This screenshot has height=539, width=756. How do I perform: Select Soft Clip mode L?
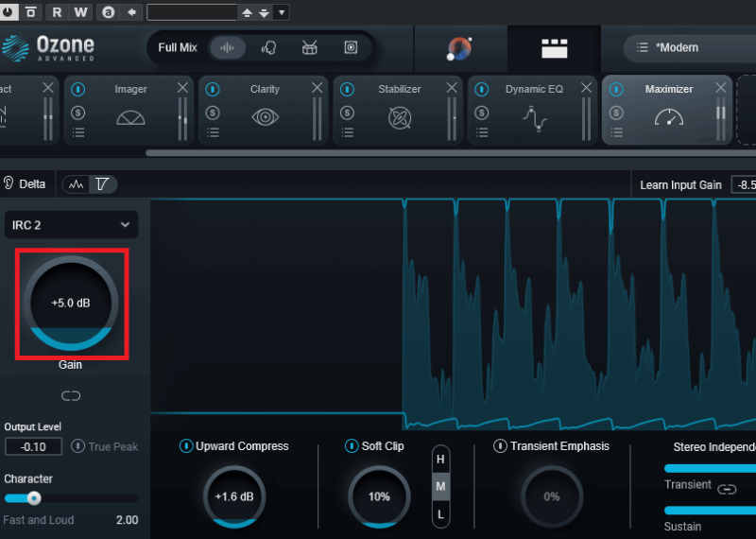440,514
